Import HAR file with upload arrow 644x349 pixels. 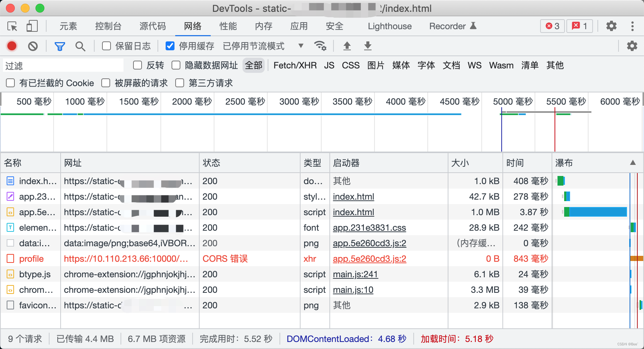pyautogui.click(x=347, y=46)
